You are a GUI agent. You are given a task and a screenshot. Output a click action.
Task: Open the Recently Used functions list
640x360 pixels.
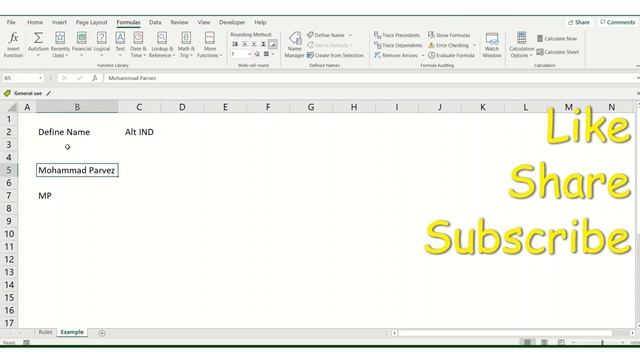60,45
